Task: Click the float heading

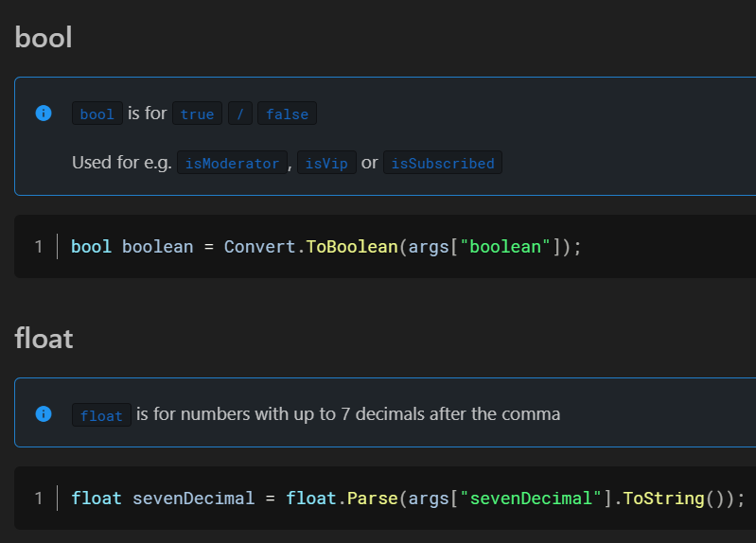Action: (44, 338)
